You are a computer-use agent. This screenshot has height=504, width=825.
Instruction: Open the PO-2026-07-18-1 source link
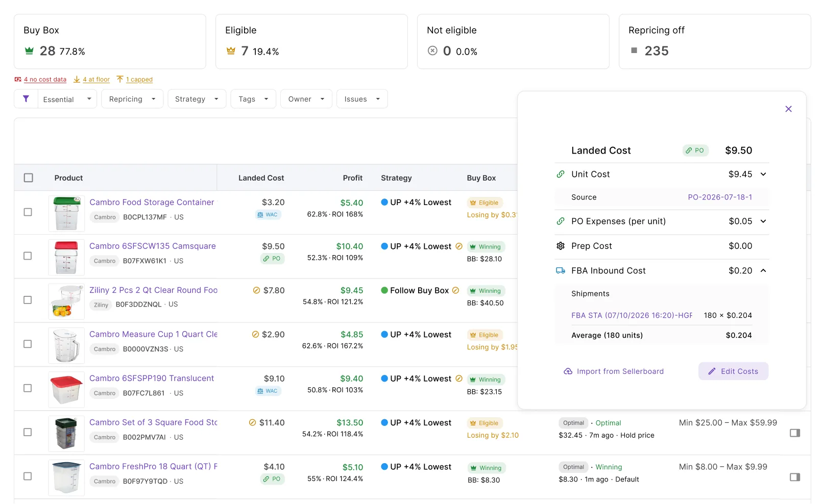pos(720,197)
